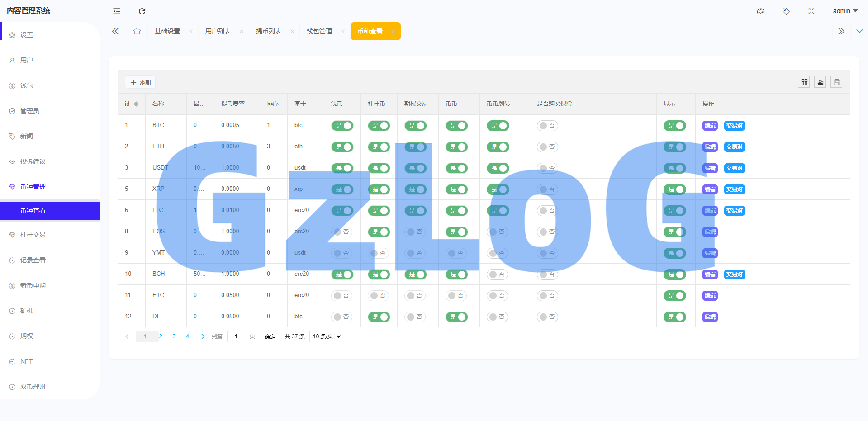This screenshot has width=868, height=421.
Task: Open the column filter grid icon
Action: pos(804,82)
